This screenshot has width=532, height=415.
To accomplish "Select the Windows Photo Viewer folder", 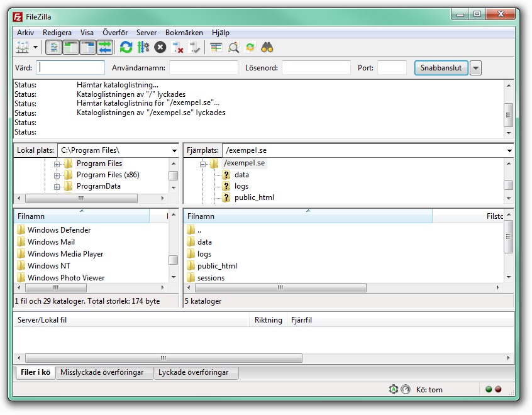I will pos(66,277).
